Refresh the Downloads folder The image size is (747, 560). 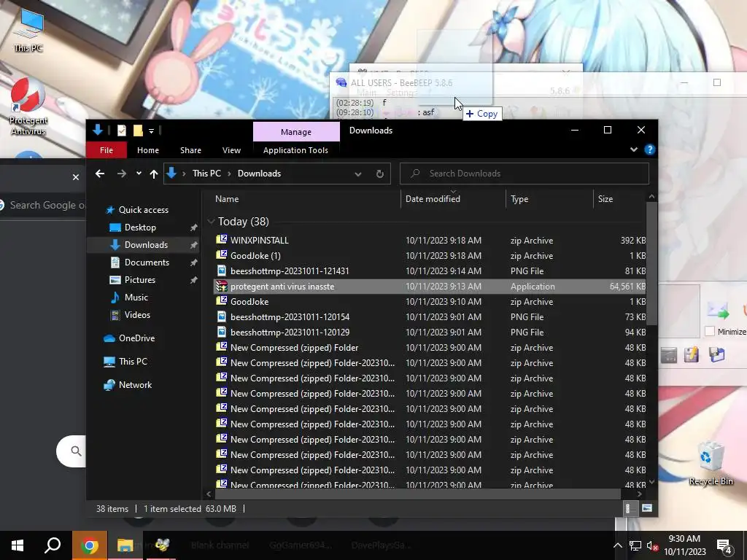click(379, 174)
